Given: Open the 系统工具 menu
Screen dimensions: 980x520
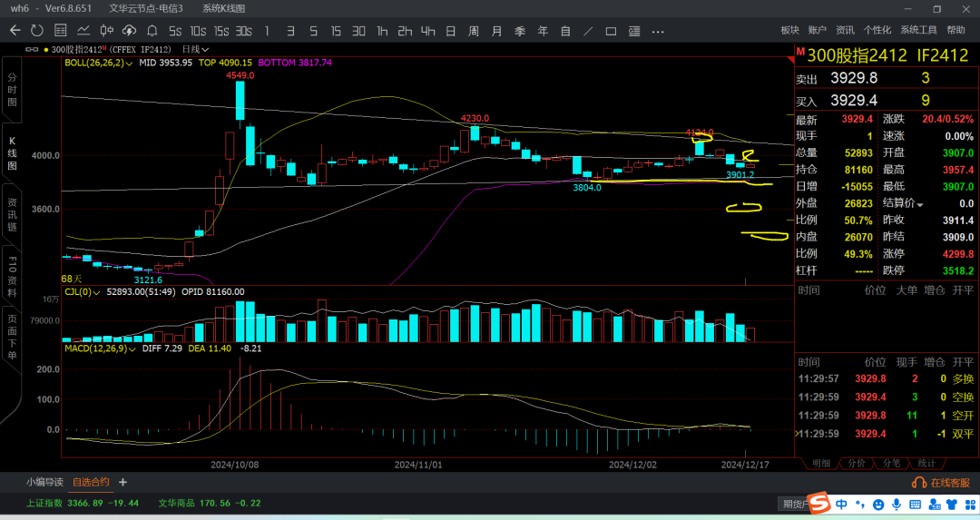Looking at the screenshot, I should pos(918,30).
